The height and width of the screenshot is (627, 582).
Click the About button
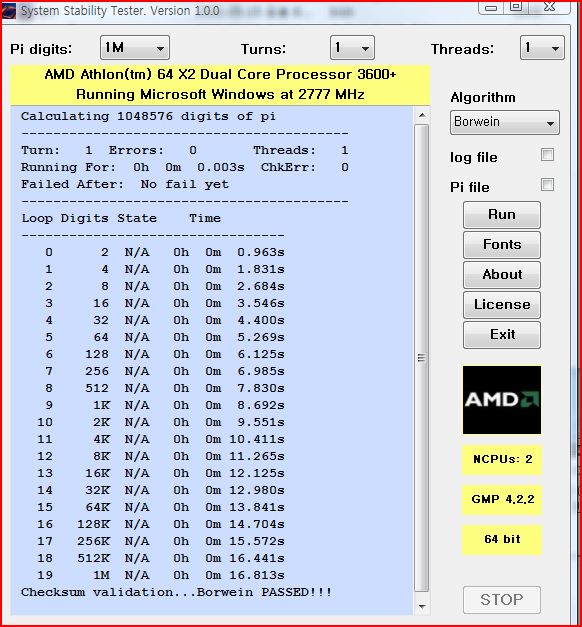pos(502,275)
